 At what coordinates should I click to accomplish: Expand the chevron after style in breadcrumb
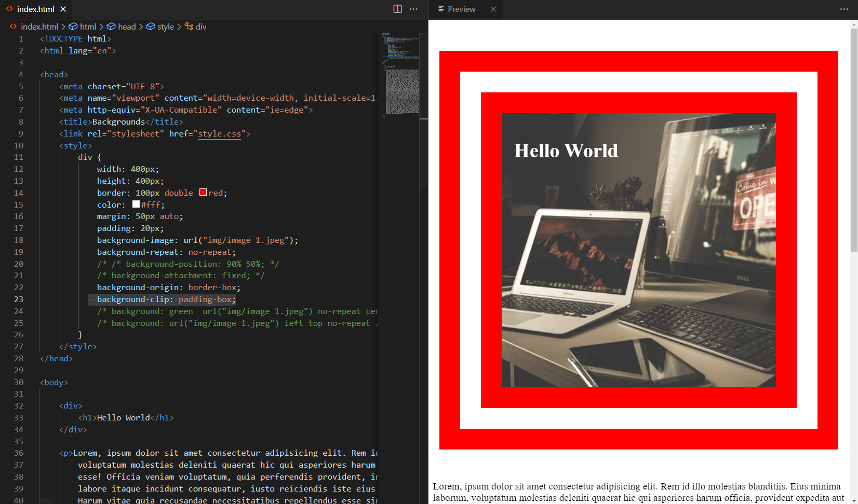(179, 26)
